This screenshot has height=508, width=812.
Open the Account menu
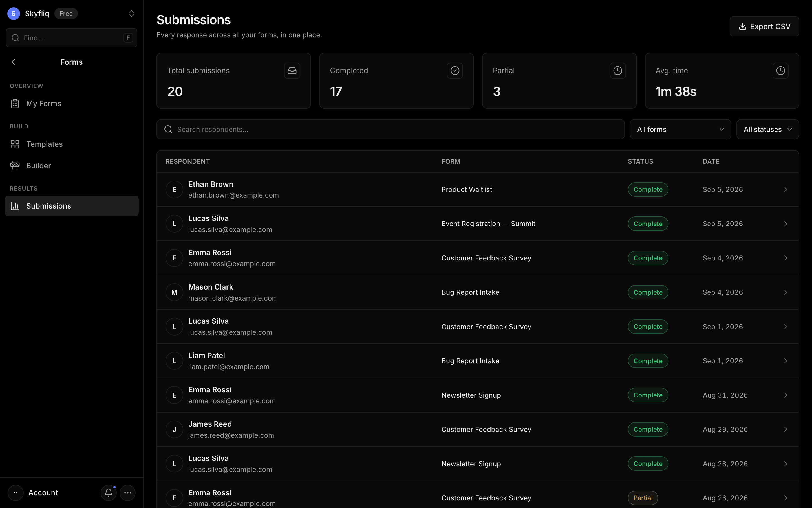pyautogui.click(x=34, y=492)
